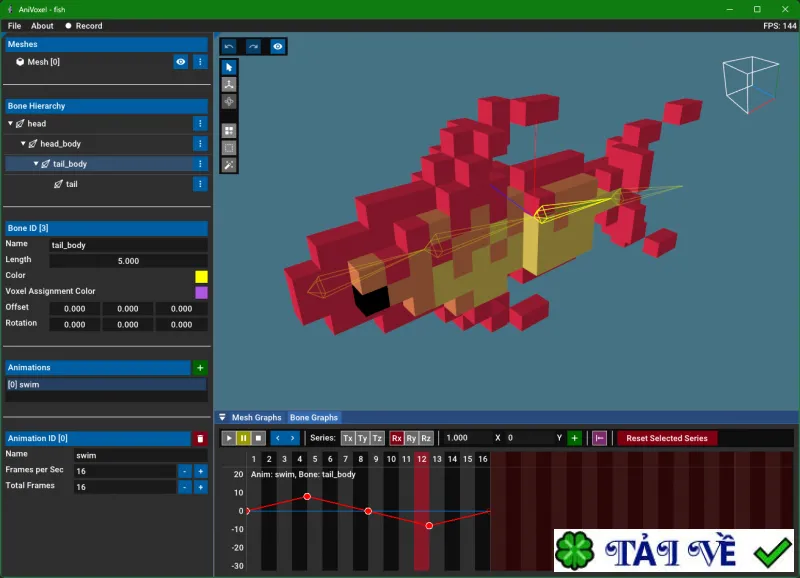Click the keyframe point at frame 4

(307, 496)
